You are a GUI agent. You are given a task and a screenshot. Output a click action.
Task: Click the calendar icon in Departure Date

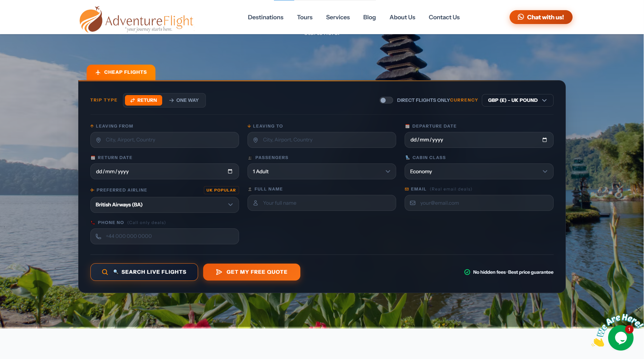tap(544, 140)
